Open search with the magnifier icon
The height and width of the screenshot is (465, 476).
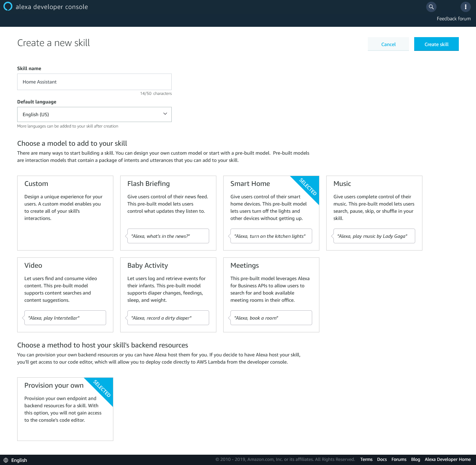[x=431, y=7]
